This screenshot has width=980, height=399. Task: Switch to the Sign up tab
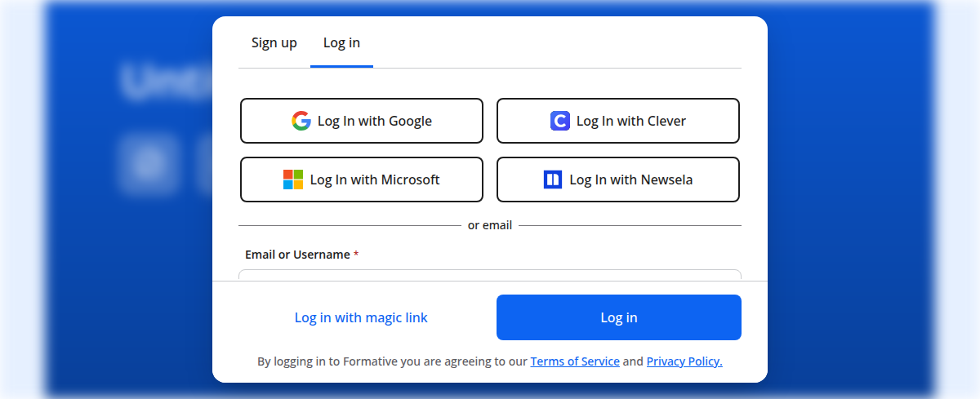point(274,42)
